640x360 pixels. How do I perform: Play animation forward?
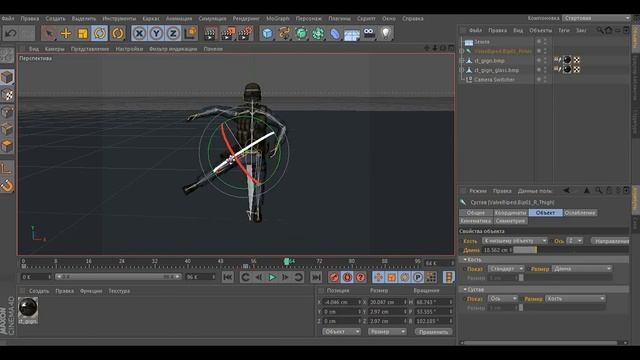pyautogui.click(x=272, y=278)
